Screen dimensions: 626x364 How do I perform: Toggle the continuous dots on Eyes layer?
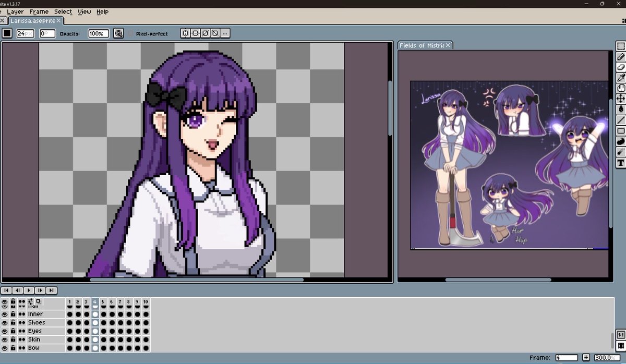(x=22, y=331)
